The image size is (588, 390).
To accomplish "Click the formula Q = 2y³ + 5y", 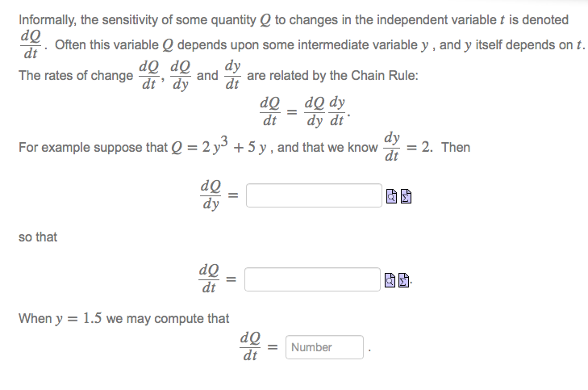I will (219, 145).
